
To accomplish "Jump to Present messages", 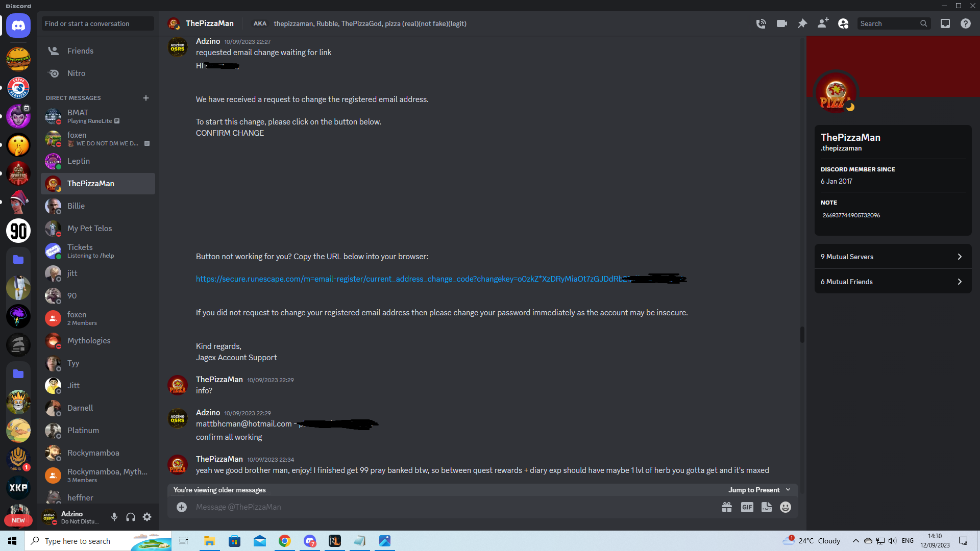I will [x=759, y=490].
